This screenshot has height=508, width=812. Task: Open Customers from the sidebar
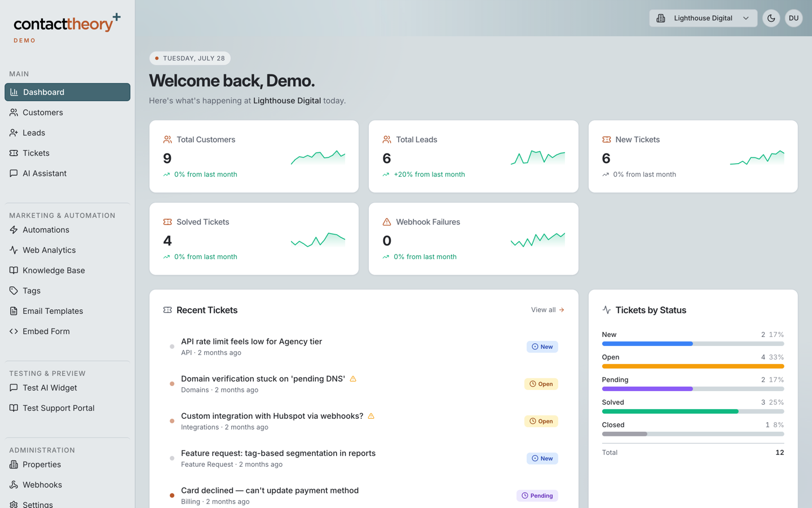[x=67, y=112]
